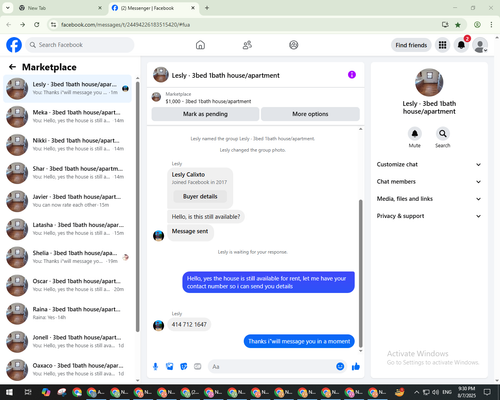Open the tab search dropdown arrow
Image resolution: width=500 pixels, height=400 pixels.
pyautogui.click(x=8, y=8)
